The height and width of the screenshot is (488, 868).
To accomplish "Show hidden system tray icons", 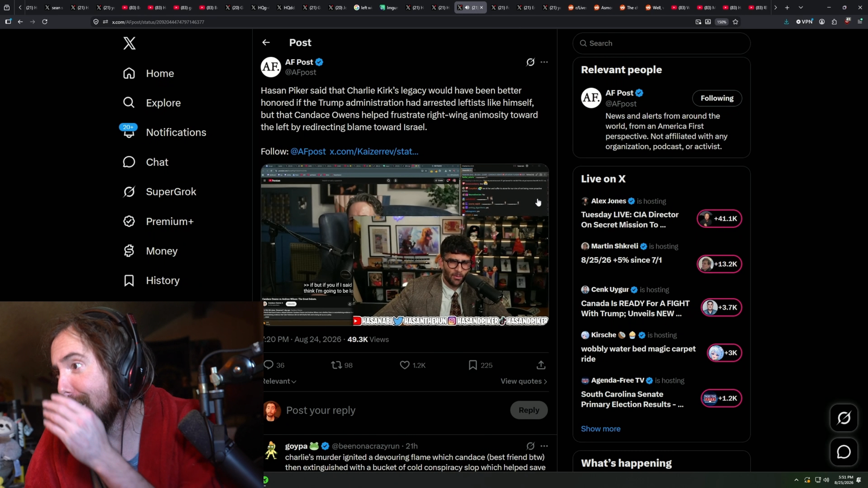I will pyautogui.click(x=796, y=480).
